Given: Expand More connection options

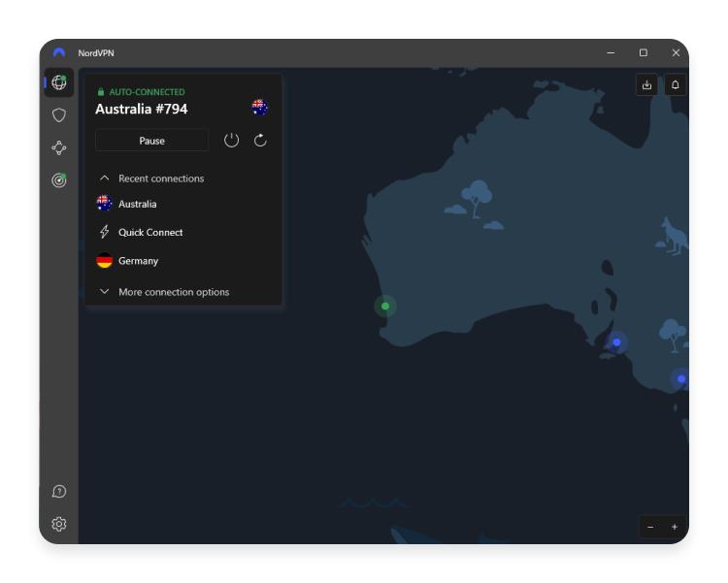Looking at the screenshot, I should [x=165, y=292].
